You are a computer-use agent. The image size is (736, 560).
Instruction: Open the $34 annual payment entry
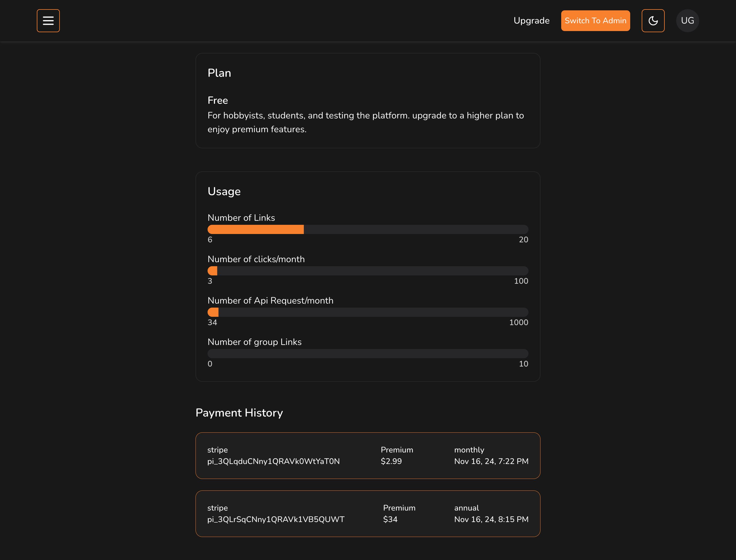pyautogui.click(x=368, y=513)
